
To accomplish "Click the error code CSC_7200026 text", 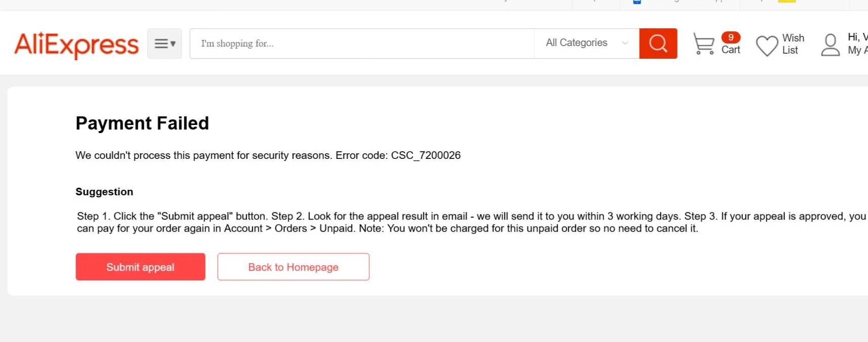I will pyautogui.click(x=426, y=155).
